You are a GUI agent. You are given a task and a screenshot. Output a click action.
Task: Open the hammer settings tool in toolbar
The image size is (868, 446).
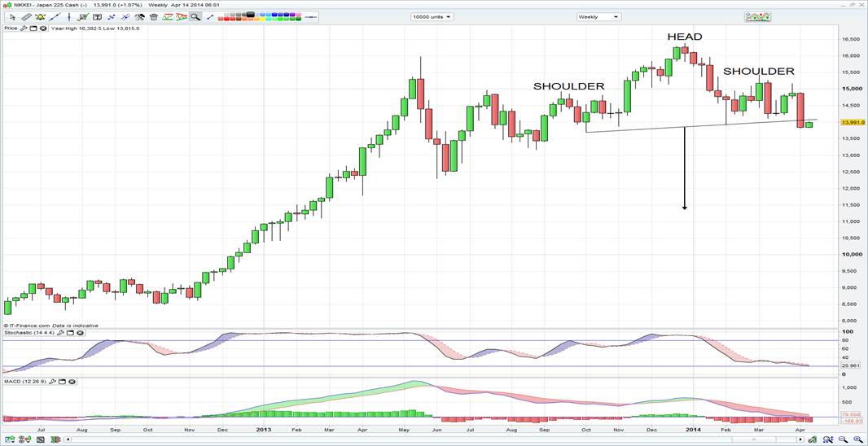click(140, 17)
